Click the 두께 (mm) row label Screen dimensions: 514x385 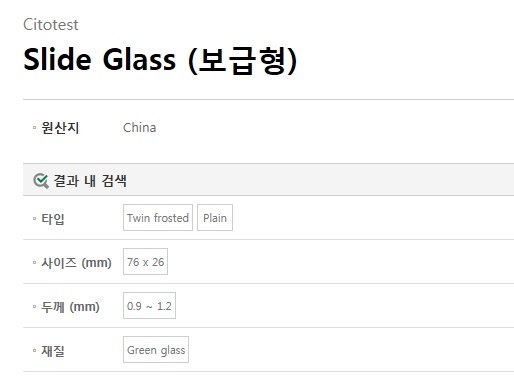pos(70,307)
